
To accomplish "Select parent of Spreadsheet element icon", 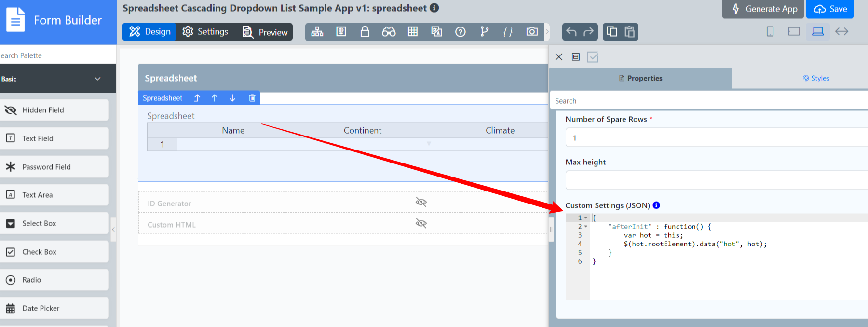I will pyautogui.click(x=197, y=98).
